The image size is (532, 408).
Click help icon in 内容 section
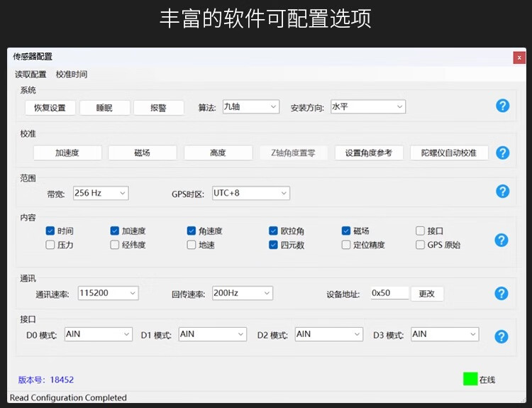tap(501, 240)
